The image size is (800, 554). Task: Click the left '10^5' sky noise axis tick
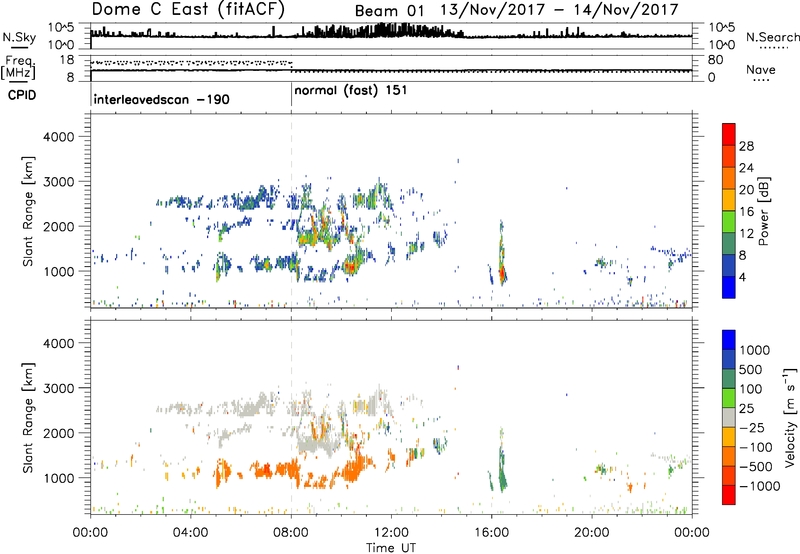[x=61, y=27]
